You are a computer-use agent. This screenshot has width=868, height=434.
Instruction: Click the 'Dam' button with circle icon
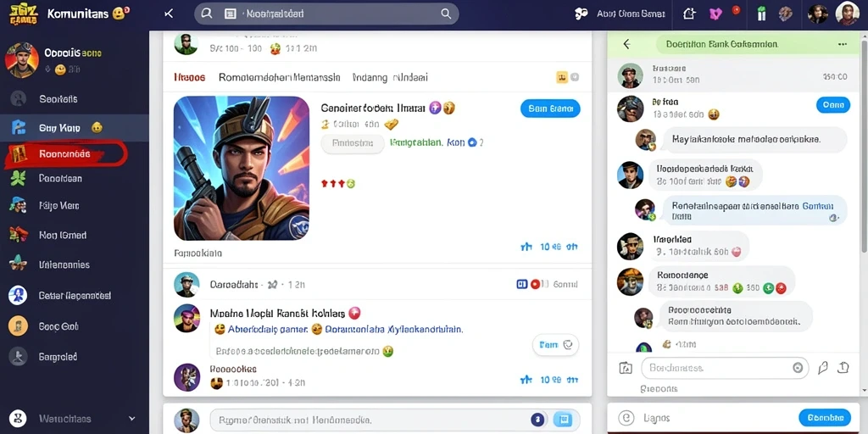[555, 344]
